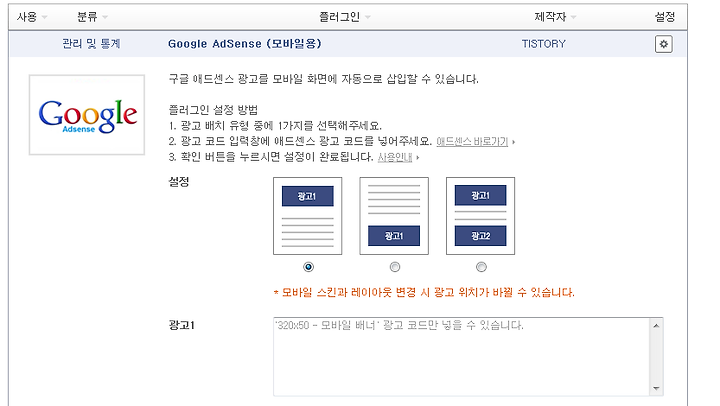
Task: Click the text area scrollbar up arrow
Action: 656,326
